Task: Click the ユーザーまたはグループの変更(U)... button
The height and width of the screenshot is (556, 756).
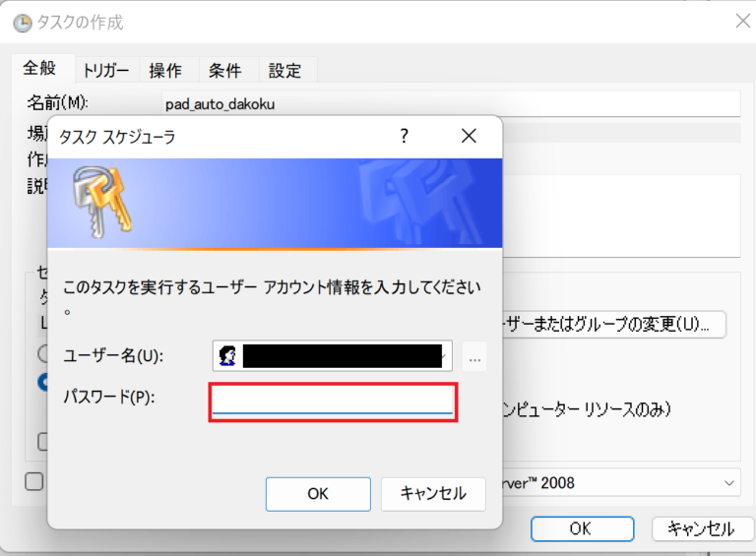Action: (x=614, y=324)
